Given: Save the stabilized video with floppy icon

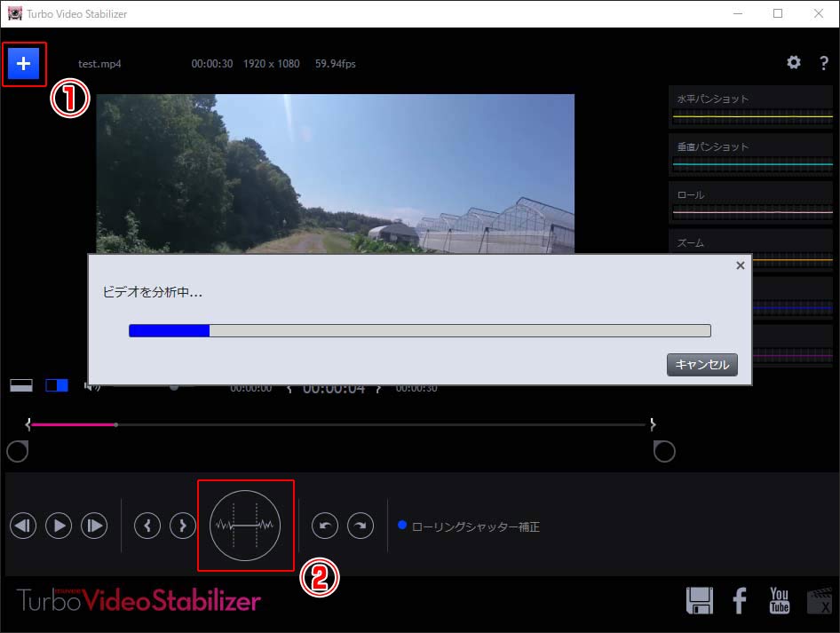Looking at the screenshot, I should 700,600.
